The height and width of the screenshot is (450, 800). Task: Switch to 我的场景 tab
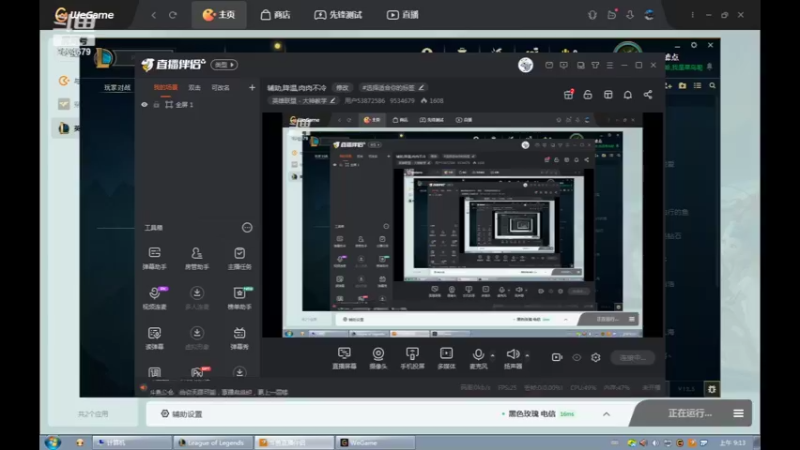click(x=166, y=88)
